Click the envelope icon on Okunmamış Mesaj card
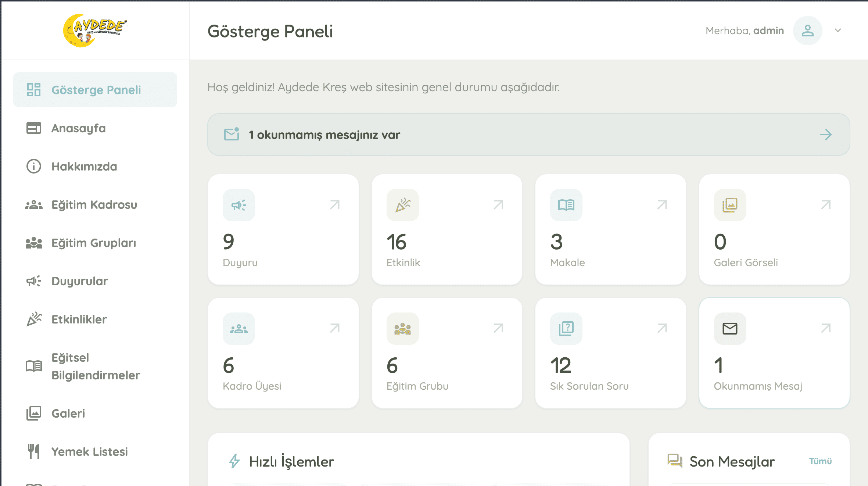 point(730,329)
